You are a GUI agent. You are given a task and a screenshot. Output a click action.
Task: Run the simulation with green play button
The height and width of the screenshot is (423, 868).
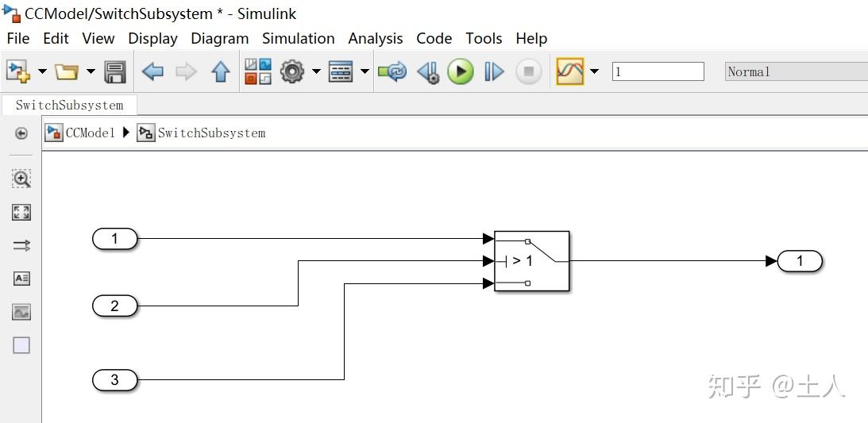(460, 72)
